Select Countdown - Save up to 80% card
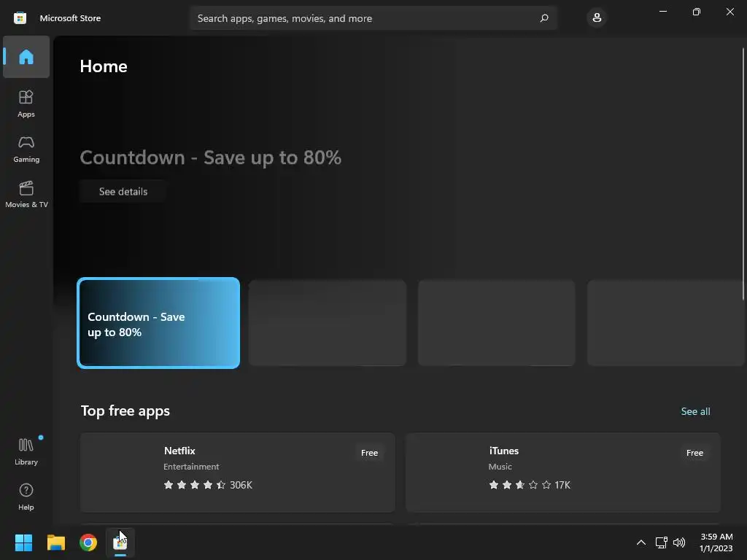Image resolution: width=747 pixels, height=560 pixels. [158, 323]
